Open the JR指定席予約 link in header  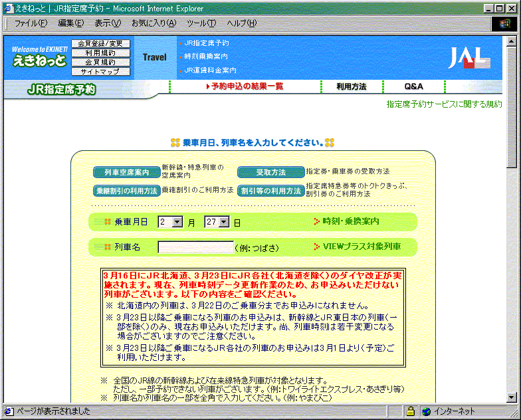tap(206, 43)
